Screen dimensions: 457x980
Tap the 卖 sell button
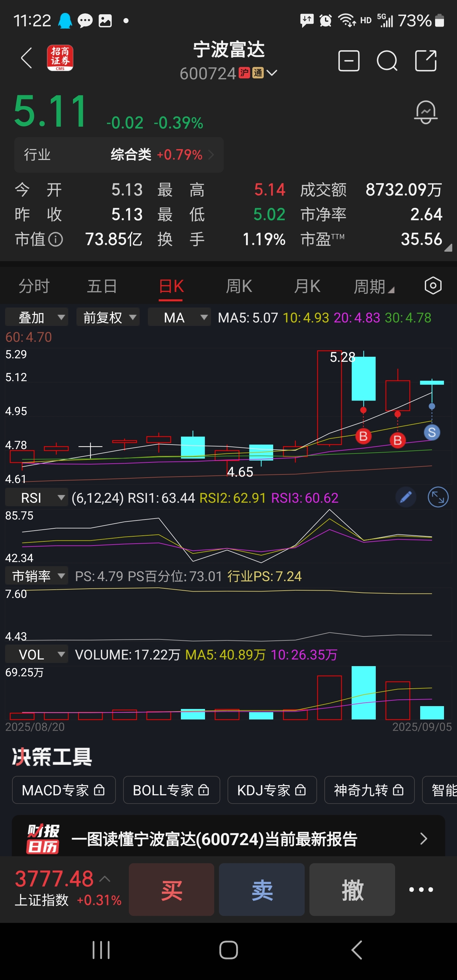[262, 890]
